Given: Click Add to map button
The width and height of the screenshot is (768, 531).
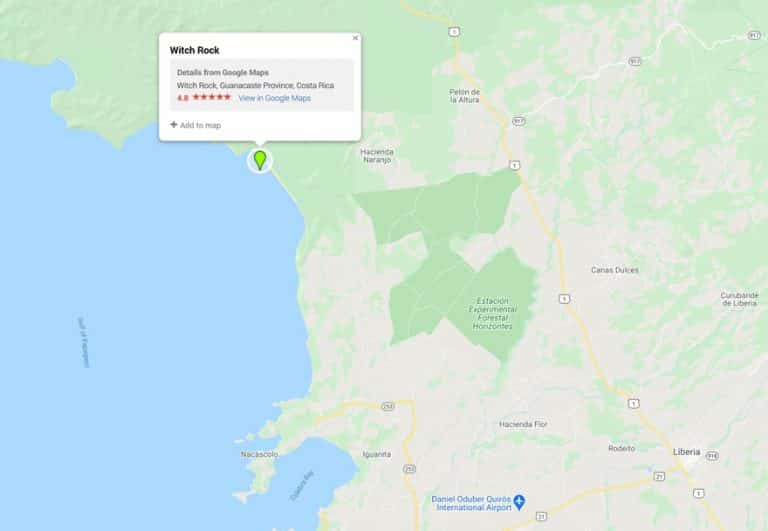Looking at the screenshot, I should (x=195, y=125).
